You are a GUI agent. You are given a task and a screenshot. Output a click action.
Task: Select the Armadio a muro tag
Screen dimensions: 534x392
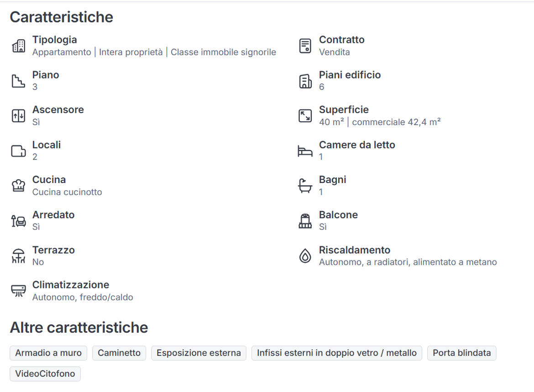click(x=48, y=353)
